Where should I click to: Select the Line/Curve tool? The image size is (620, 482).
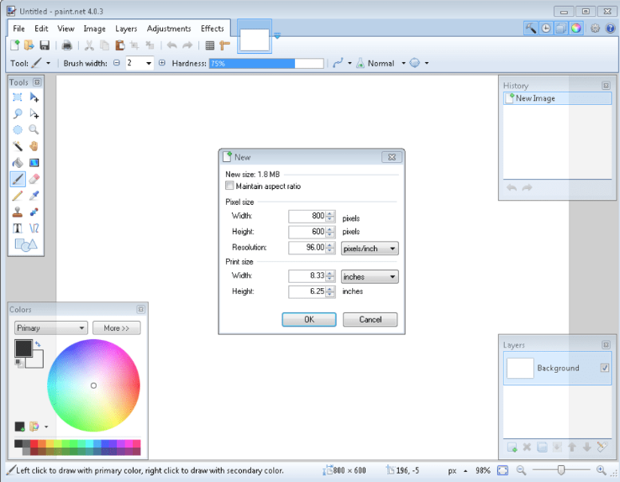(34, 228)
